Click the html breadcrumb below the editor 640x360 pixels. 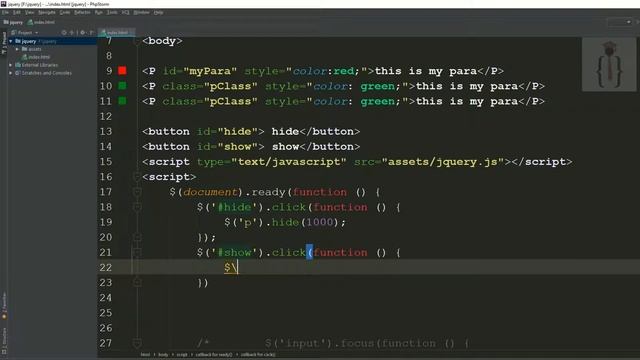click(x=145, y=355)
